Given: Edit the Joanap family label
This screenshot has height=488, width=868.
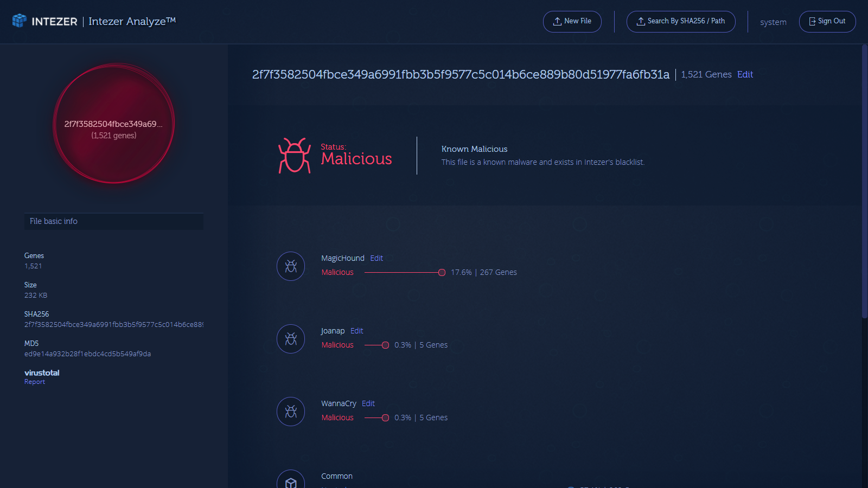Looking at the screenshot, I should [356, 331].
